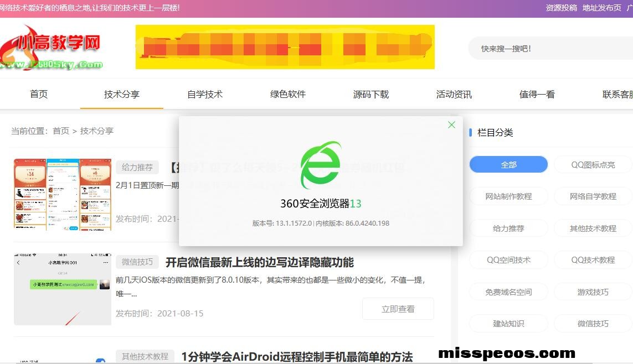Click 资源投稿 link in top bar
Image resolution: width=633 pixels, height=364 pixels.
pos(561,8)
